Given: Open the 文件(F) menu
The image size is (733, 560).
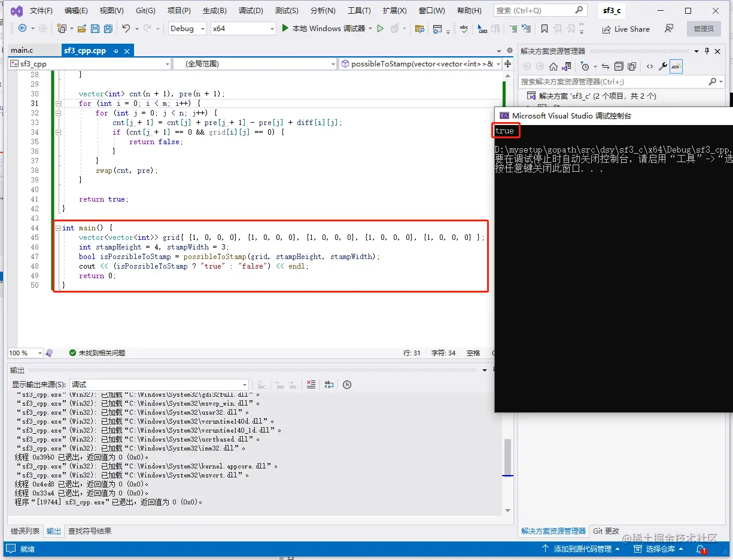Looking at the screenshot, I should [x=41, y=11].
